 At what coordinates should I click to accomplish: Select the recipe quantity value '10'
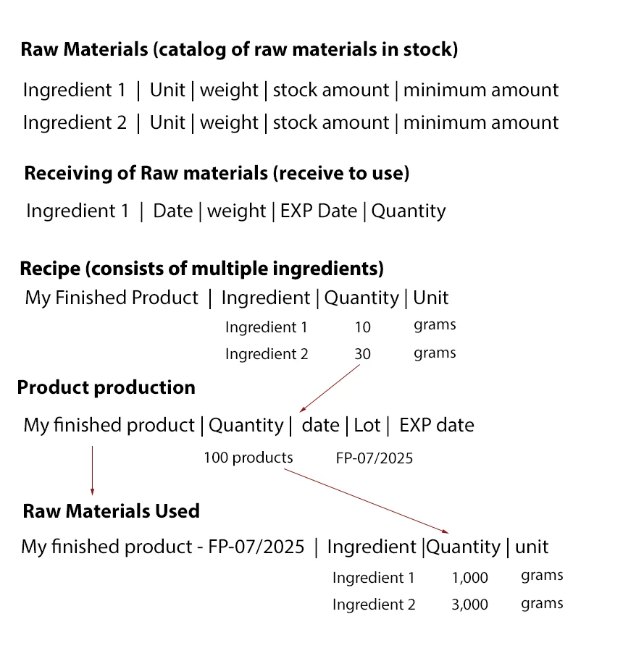(363, 327)
